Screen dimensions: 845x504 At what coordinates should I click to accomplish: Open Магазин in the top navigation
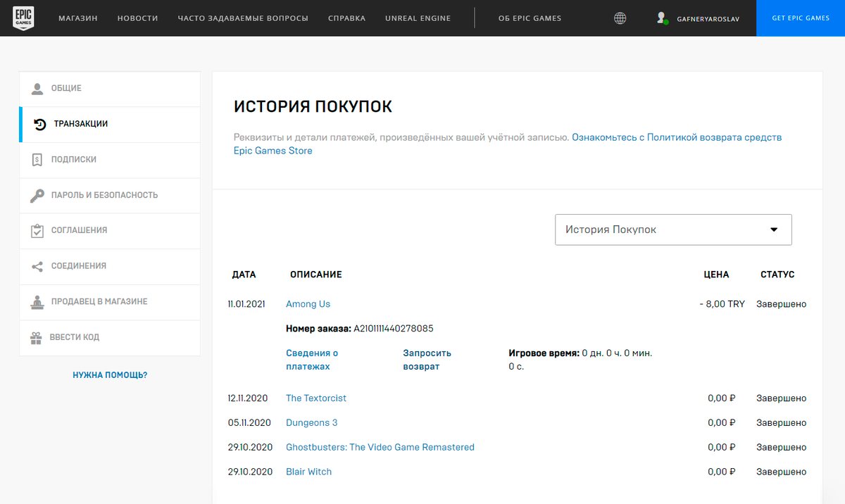pyautogui.click(x=78, y=18)
